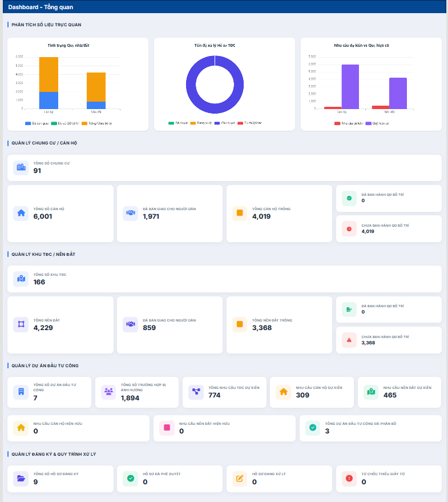Click the value 3,368 under Tổng nền đất trống
The height and width of the screenshot is (502, 448).
pos(262,328)
